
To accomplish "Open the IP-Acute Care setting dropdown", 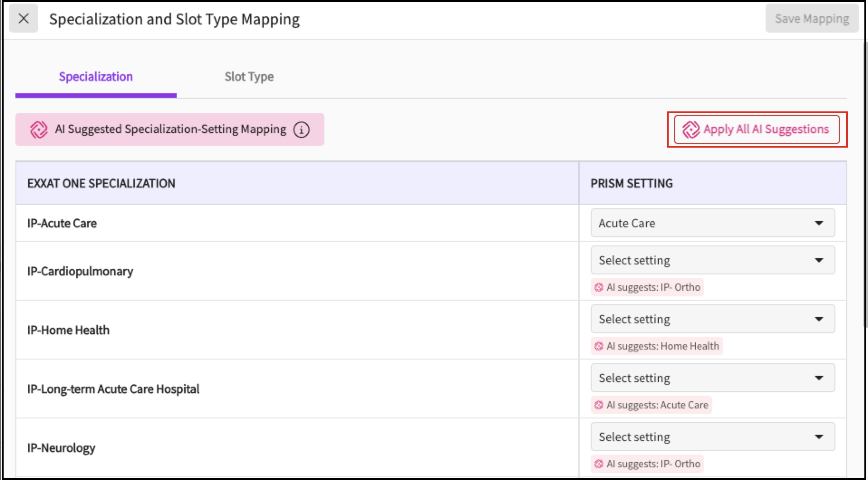I will pos(712,223).
